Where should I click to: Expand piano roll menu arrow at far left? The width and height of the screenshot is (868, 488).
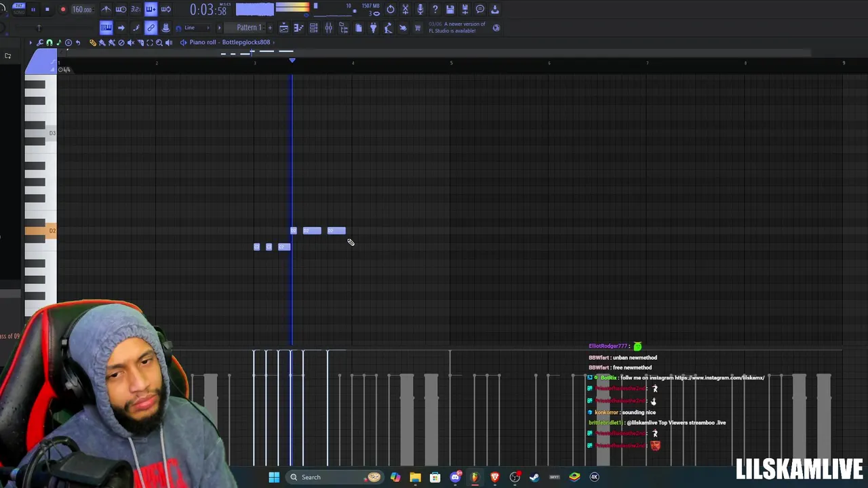[31, 42]
